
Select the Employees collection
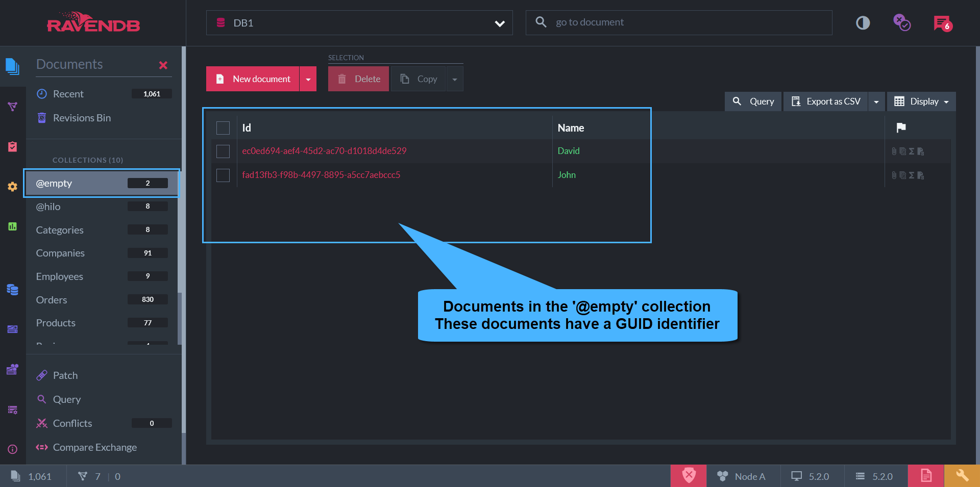tap(102, 276)
